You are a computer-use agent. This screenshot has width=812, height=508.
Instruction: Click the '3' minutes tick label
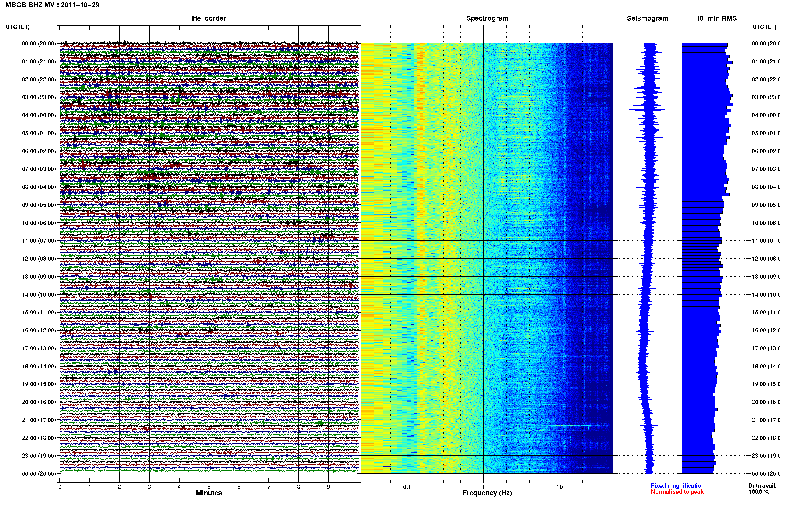(x=149, y=487)
